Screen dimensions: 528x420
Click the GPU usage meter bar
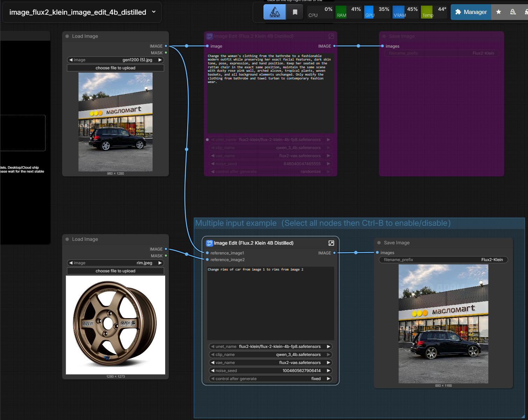pos(376,12)
